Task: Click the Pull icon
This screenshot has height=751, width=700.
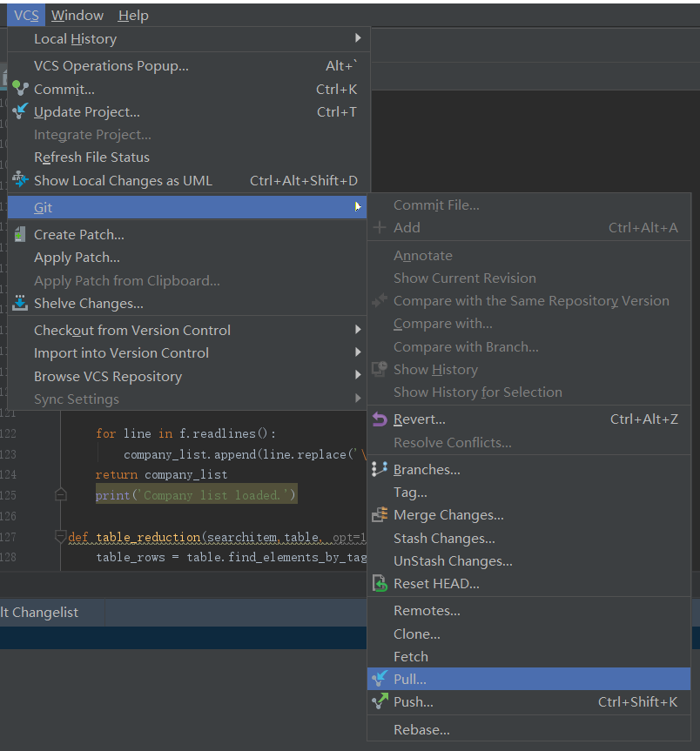Action: coord(380,679)
